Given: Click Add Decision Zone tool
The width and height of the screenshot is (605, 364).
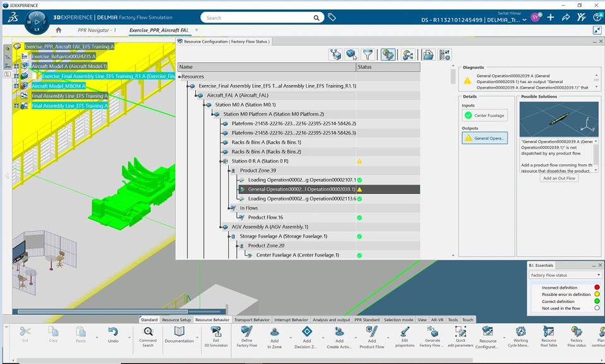Looking at the screenshot, I should point(307,338).
